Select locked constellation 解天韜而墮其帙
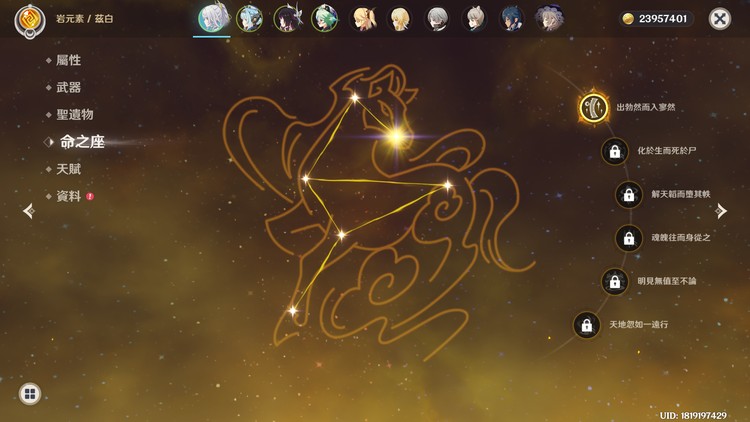 [628, 194]
